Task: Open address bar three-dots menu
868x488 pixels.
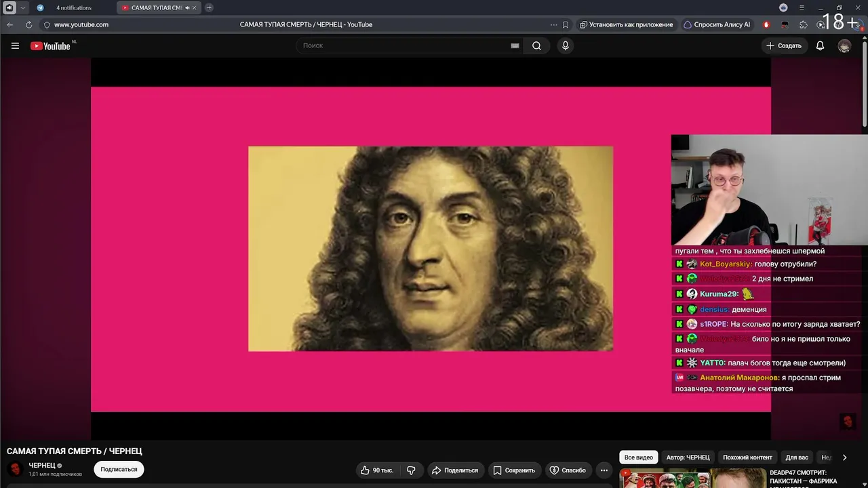Action: pos(554,24)
